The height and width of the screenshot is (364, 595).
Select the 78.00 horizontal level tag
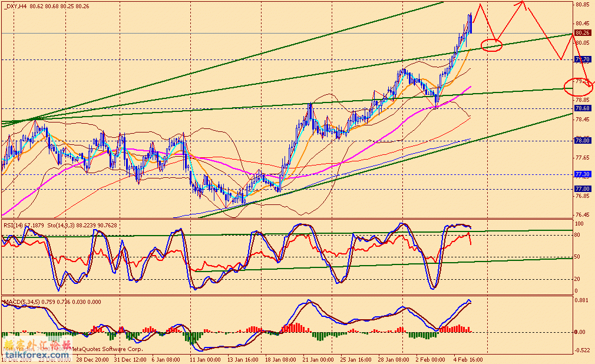click(x=583, y=141)
